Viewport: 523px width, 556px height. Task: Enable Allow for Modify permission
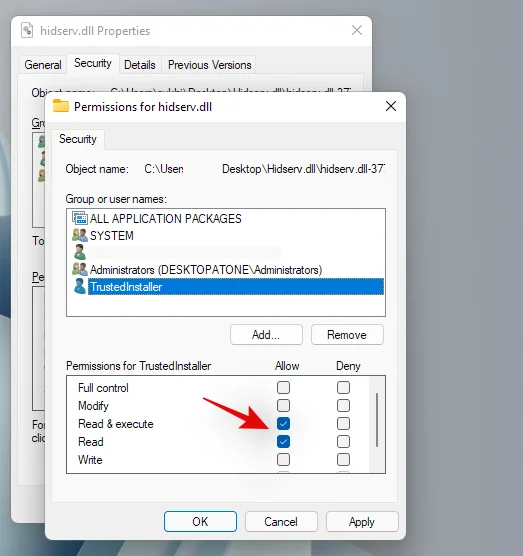point(283,405)
